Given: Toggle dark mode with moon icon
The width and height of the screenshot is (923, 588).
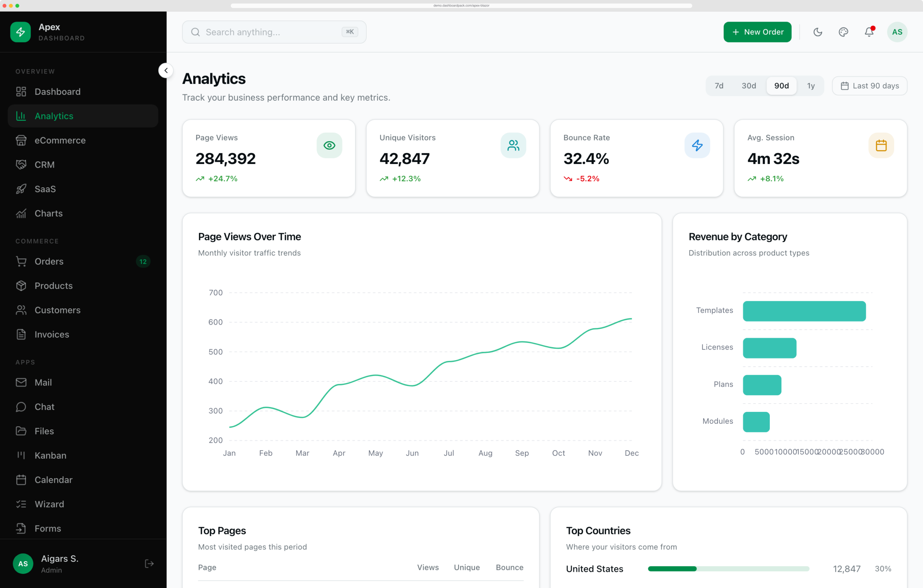Looking at the screenshot, I should 818,32.
